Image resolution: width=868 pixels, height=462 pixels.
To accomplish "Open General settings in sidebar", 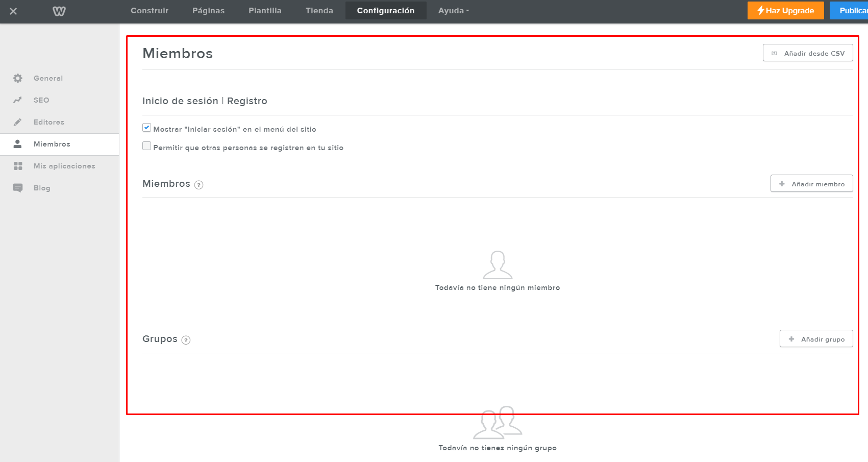I will [x=60, y=78].
